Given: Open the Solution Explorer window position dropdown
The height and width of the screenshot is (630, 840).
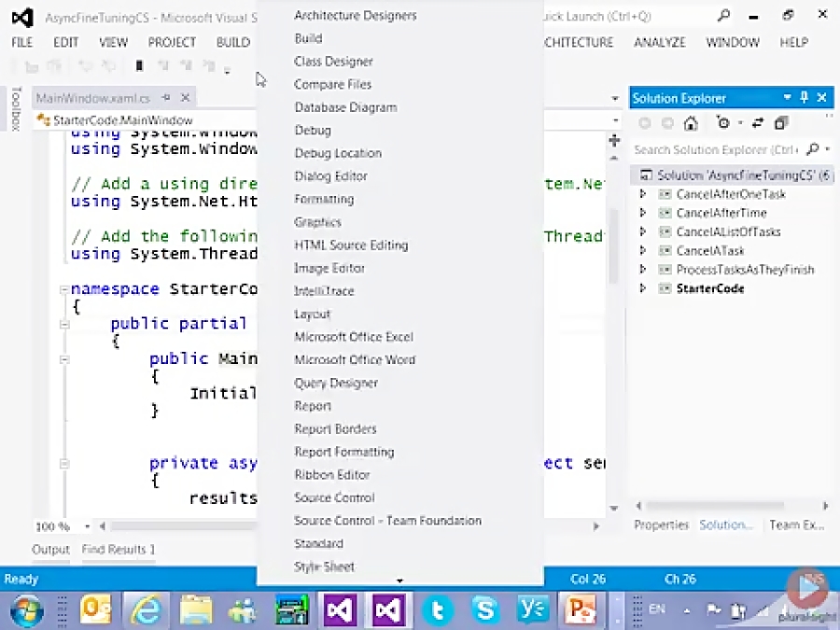Looking at the screenshot, I should click(787, 98).
